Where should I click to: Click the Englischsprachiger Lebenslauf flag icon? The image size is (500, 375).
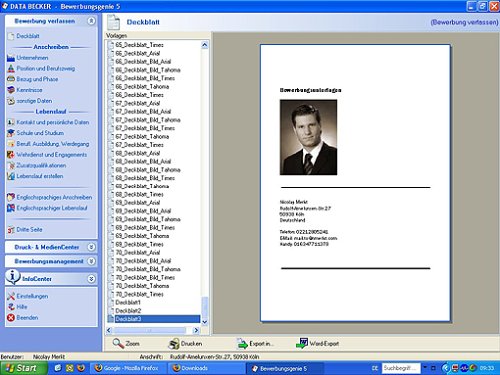pos(11,208)
